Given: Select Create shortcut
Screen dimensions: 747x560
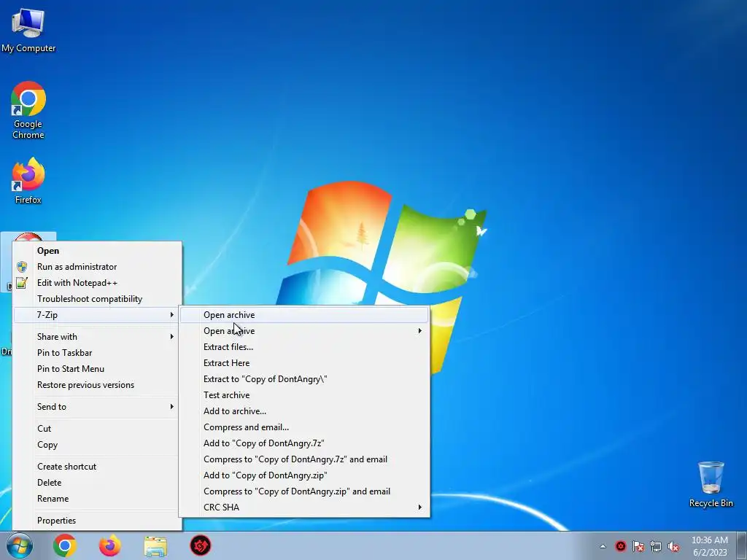Looking at the screenshot, I should [97, 467].
